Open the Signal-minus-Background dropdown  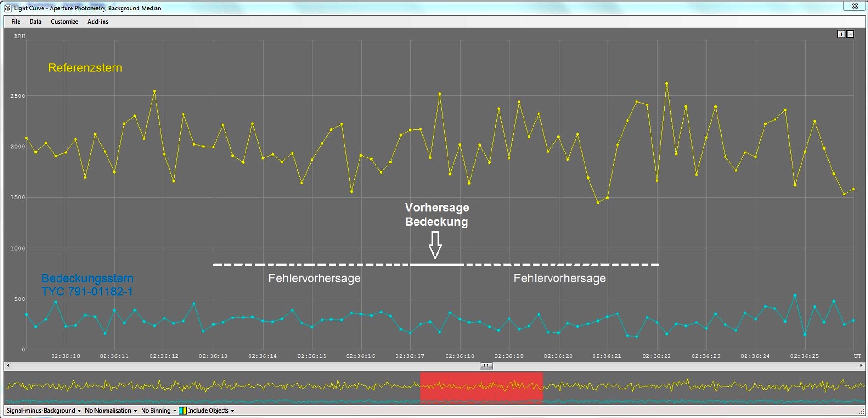click(x=44, y=411)
